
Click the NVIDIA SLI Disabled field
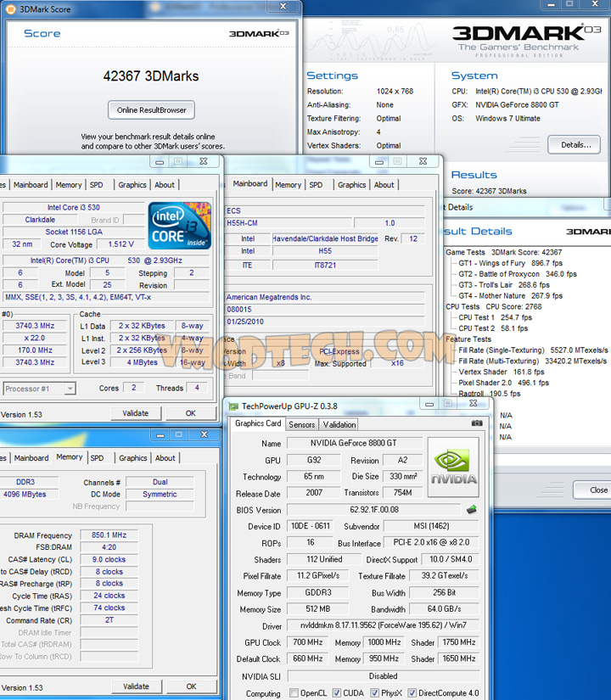(x=384, y=676)
